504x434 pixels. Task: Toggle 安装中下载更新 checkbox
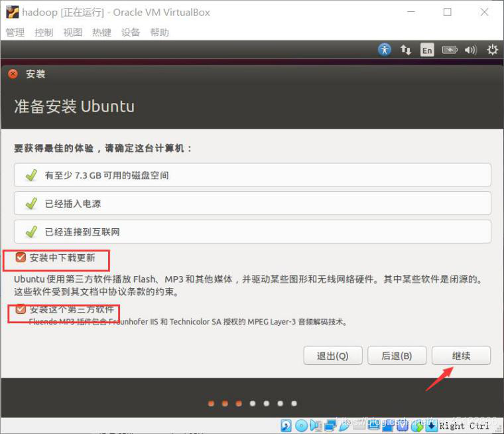(21, 257)
